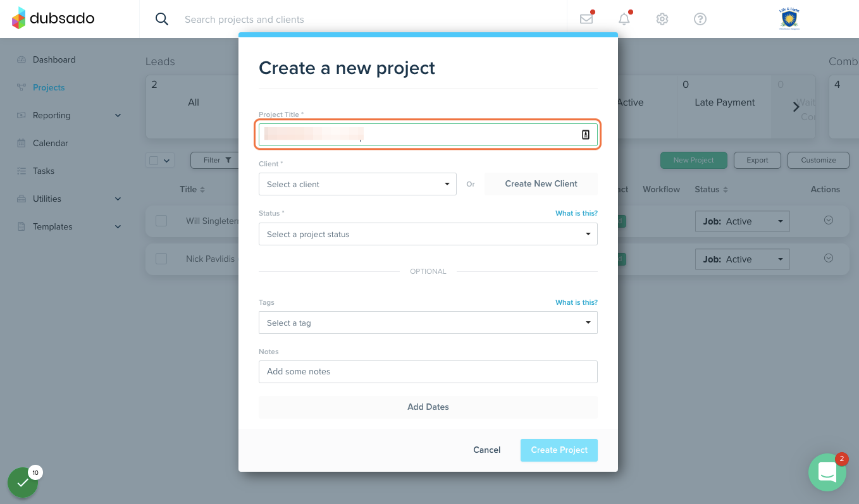Screen dimensions: 859x504
Task: Click the Add some notes field
Action: coord(428,372)
